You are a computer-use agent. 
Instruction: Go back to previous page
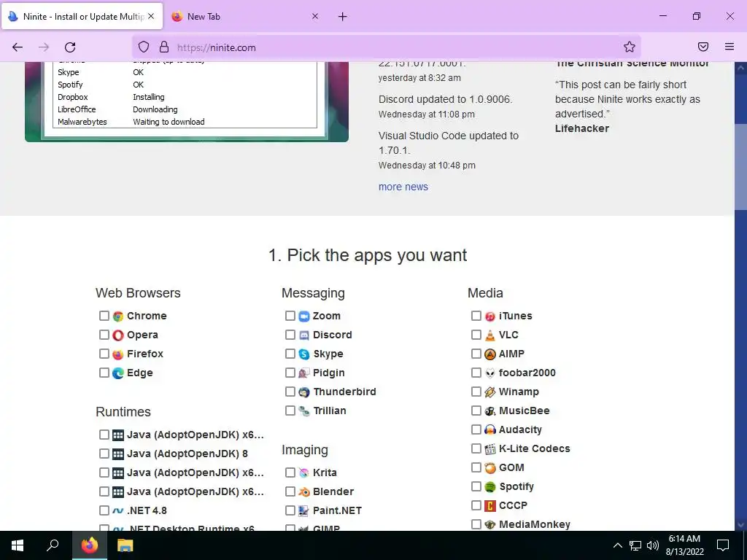18,47
